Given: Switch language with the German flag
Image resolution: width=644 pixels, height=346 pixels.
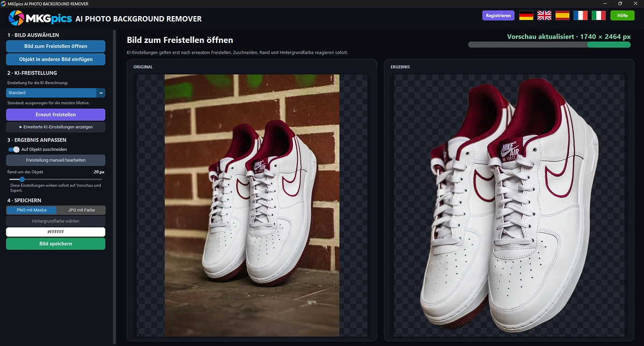Looking at the screenshot, I should 526,16.
